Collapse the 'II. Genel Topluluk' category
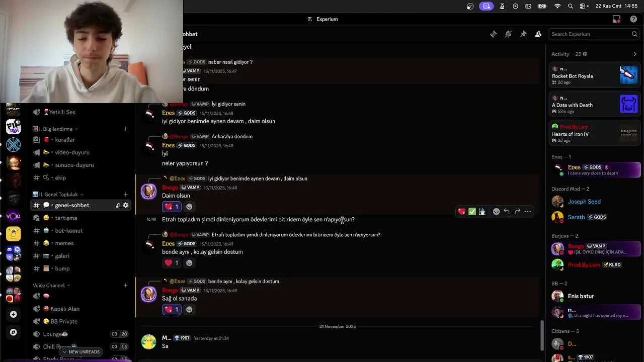Viewport: 644px width, 362px height. (x=58, y=195)
